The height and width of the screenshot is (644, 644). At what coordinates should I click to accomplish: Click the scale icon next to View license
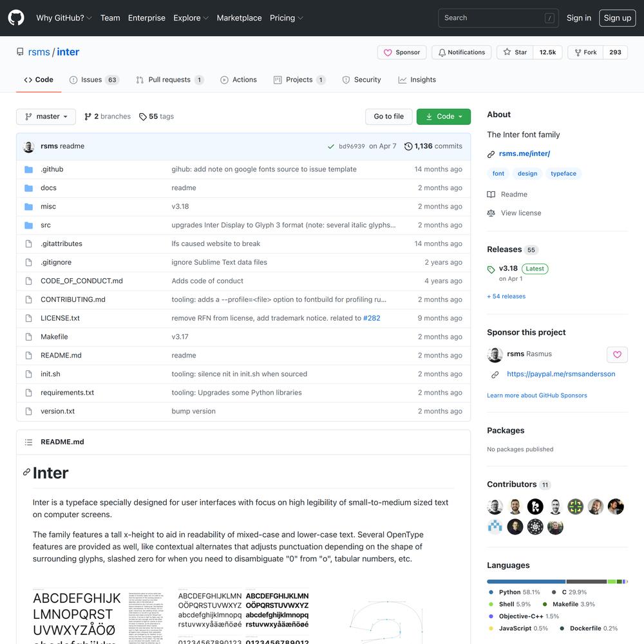[x=491, y=213]
